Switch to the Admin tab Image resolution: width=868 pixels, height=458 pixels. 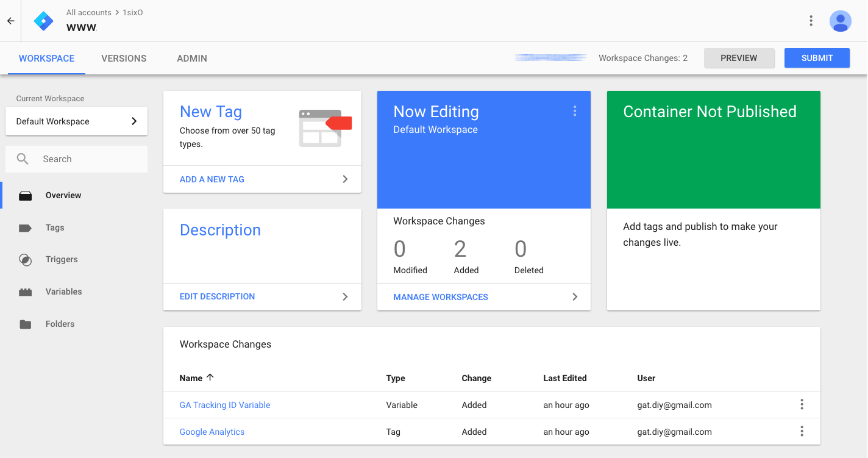click(x=192, y=59)
